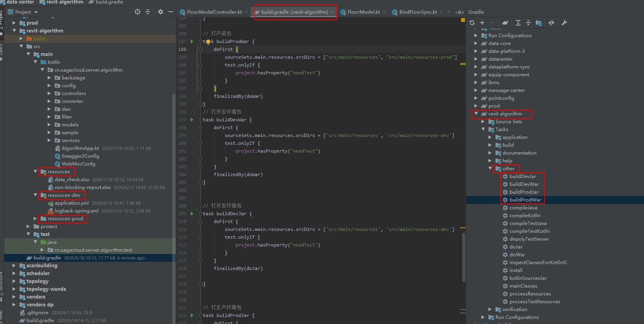Image resolution: width=644 pixels, height=324 pixels.
Task: Open Project panel gear settings
Action: 161,12
